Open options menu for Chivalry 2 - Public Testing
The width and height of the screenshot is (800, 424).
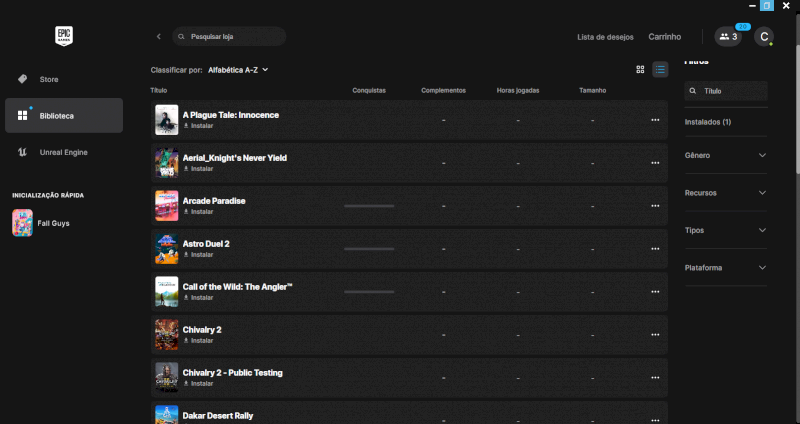tap(655, 378)
